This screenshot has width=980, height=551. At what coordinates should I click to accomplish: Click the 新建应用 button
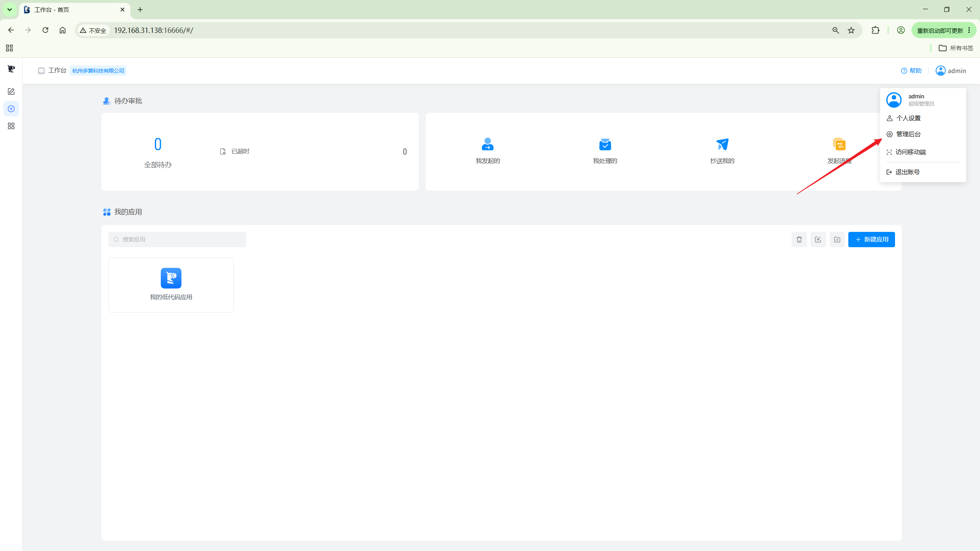[872, 240]
